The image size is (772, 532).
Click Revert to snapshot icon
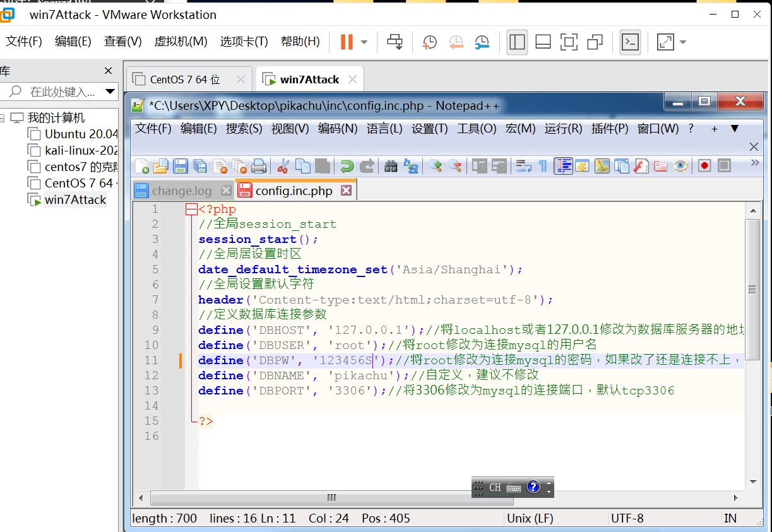tap(456, 42)
